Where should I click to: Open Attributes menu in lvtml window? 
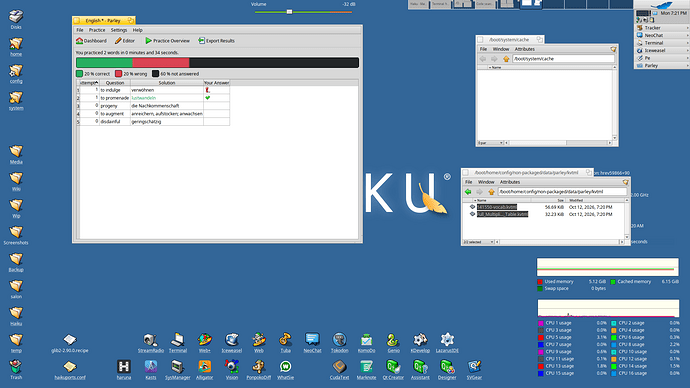point(510,182)
